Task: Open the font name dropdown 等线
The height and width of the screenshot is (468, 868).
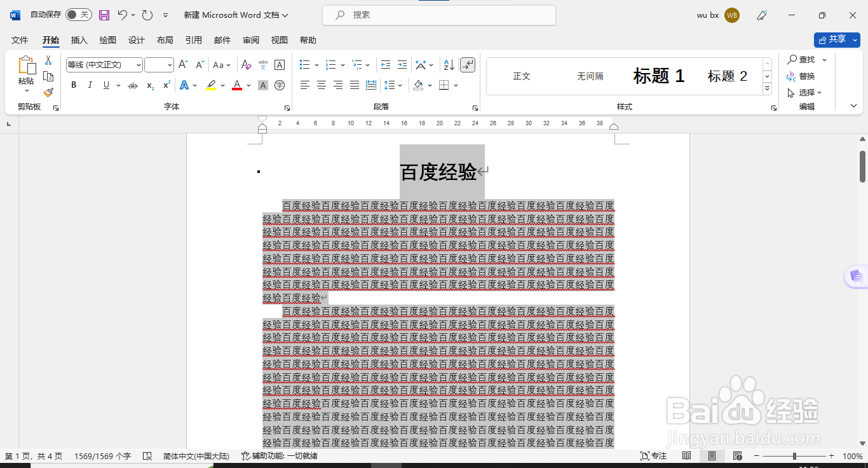Action: [x=139, y=65]
